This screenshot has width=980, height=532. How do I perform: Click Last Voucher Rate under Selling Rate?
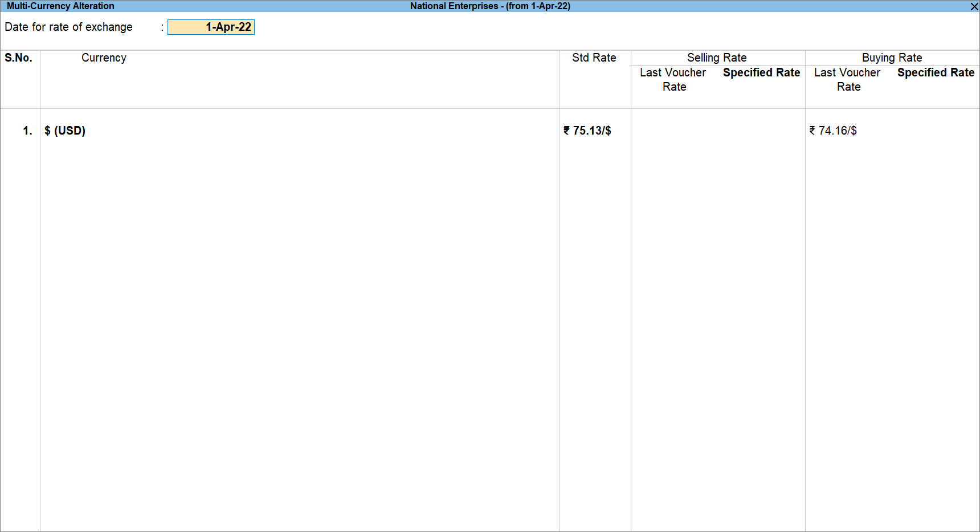click(673, 80)
